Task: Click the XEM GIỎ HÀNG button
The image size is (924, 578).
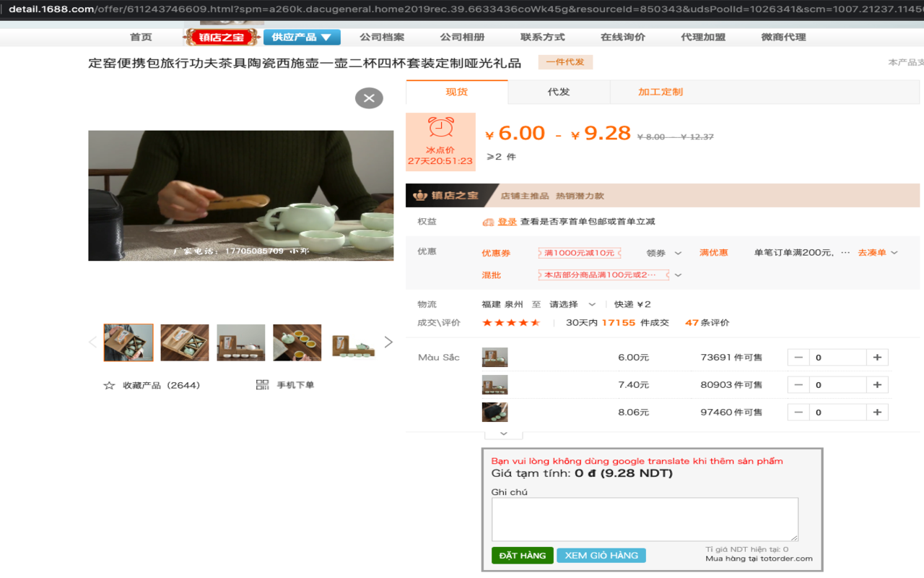Action: [x=601, y=556]
